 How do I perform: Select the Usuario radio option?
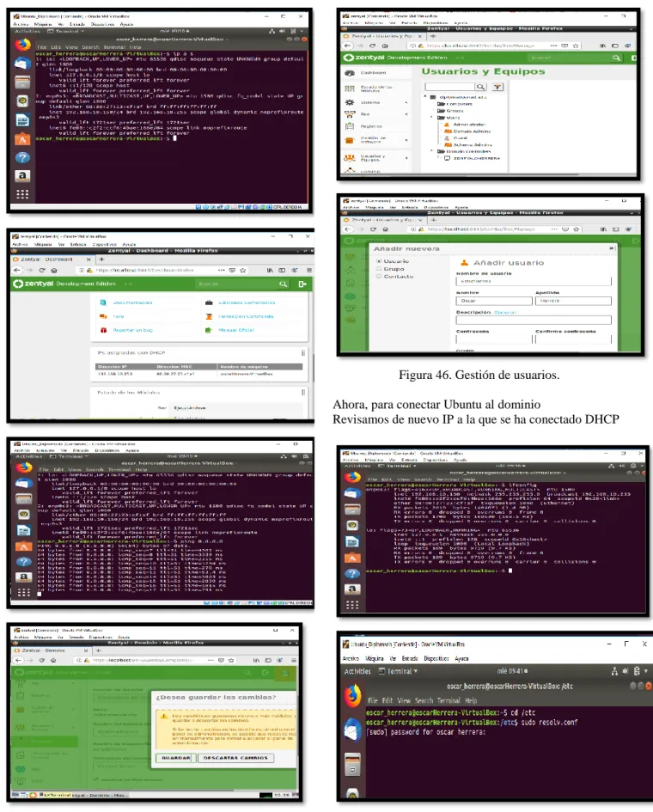[379, 261]
